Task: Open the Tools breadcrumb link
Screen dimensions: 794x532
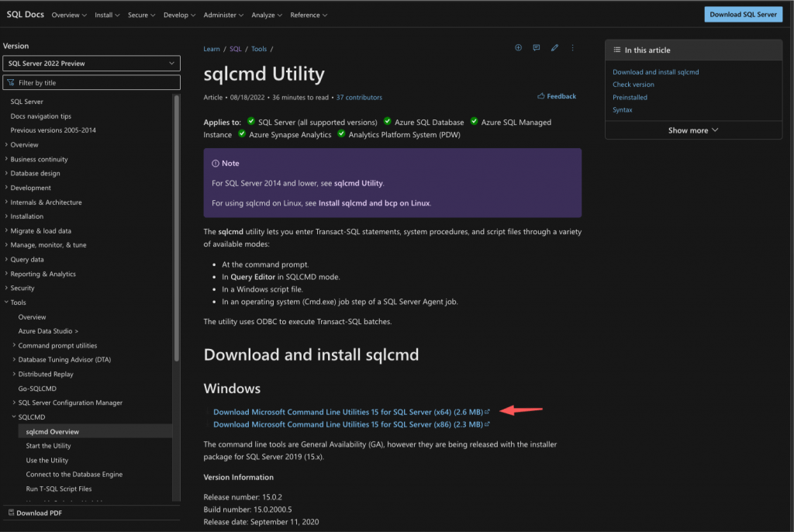Action: (x=259, y=49)
